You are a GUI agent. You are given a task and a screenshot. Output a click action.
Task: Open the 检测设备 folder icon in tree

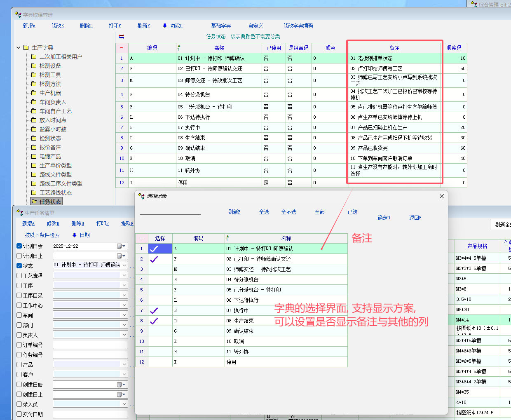[x=34, y=66]
